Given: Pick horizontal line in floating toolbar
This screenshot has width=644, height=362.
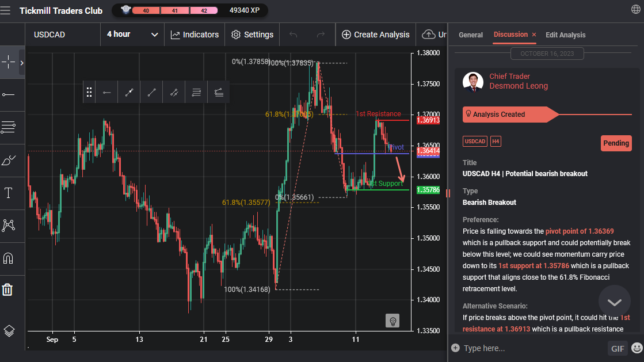Looking at the screenshot, I should tap(107, 93).
